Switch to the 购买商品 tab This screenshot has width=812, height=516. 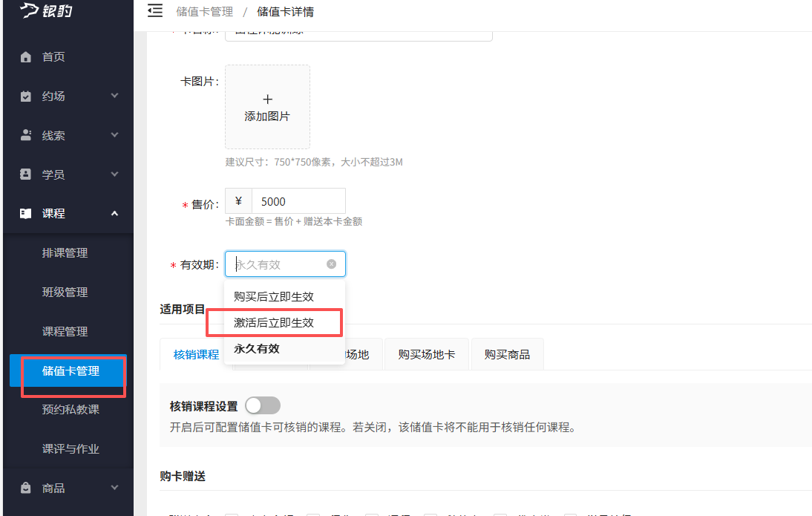(507, 354)
